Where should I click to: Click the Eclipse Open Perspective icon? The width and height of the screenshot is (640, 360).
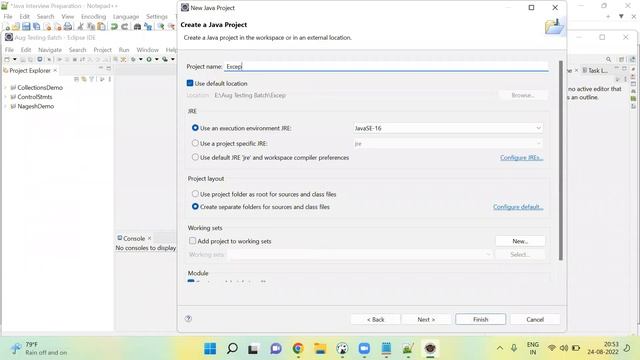[622, 60]
